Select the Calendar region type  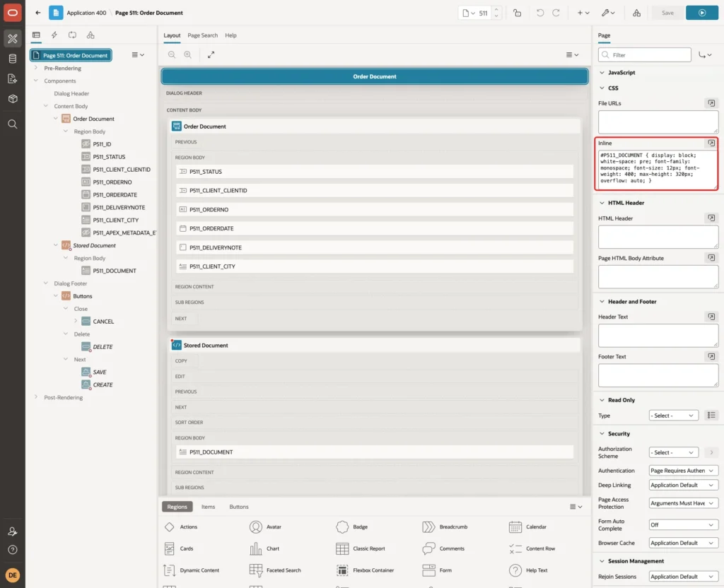click(x=527, y=527)
